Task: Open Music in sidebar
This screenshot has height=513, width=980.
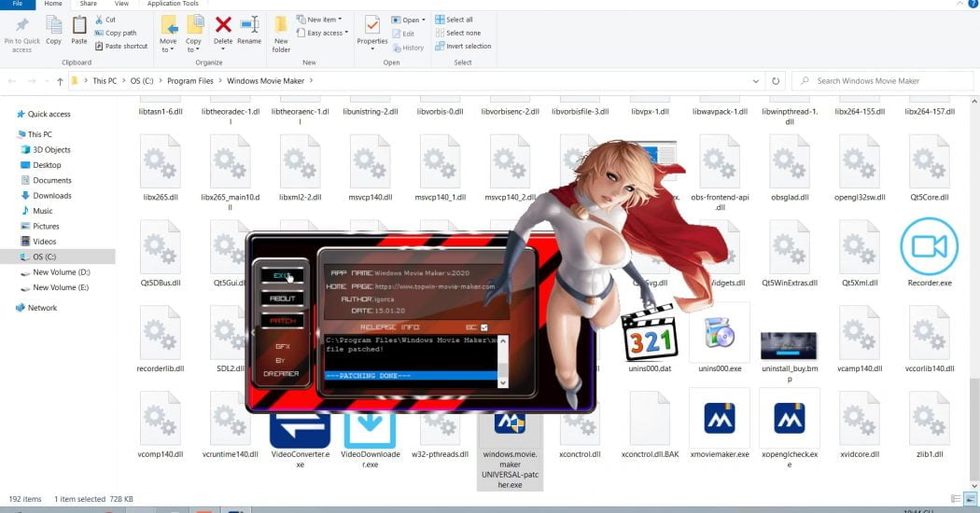Action: pos(43,211)
